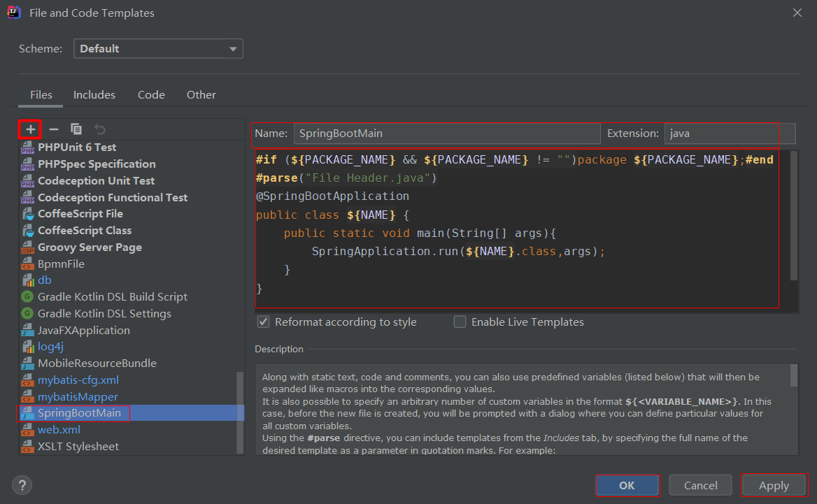Select MobileResourceBundle template
817x504 pixels.
click(132, 363)
